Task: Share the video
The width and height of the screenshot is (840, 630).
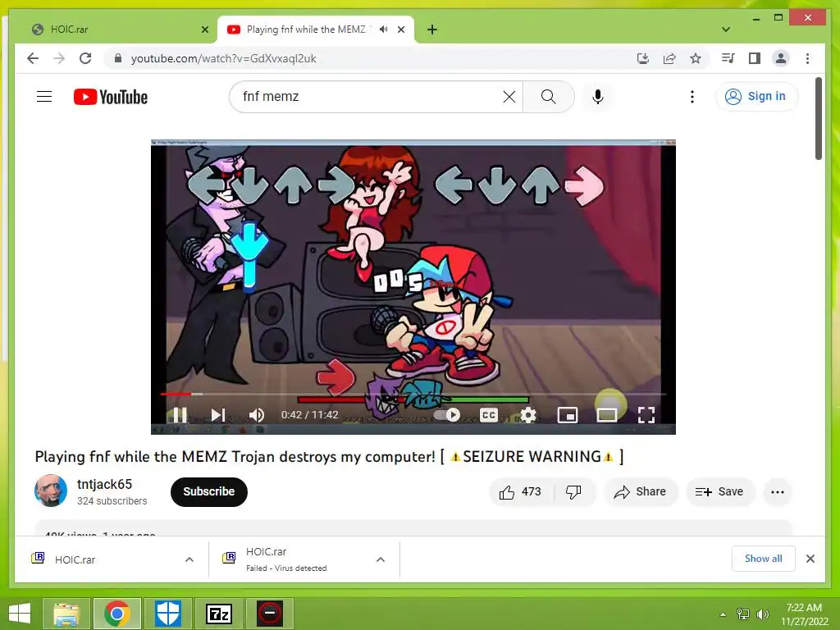Action: (641, 492)
